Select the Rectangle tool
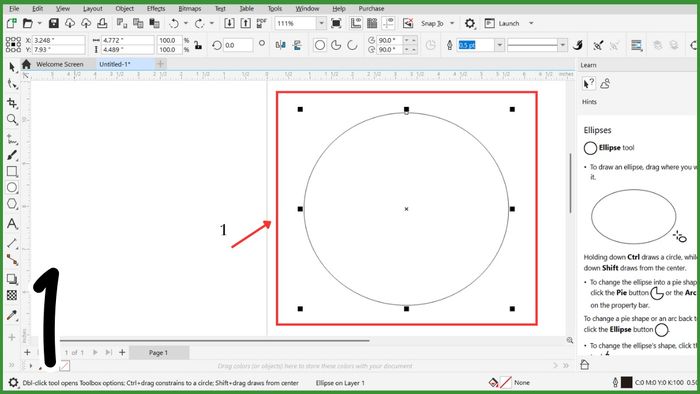 [12, 171]
